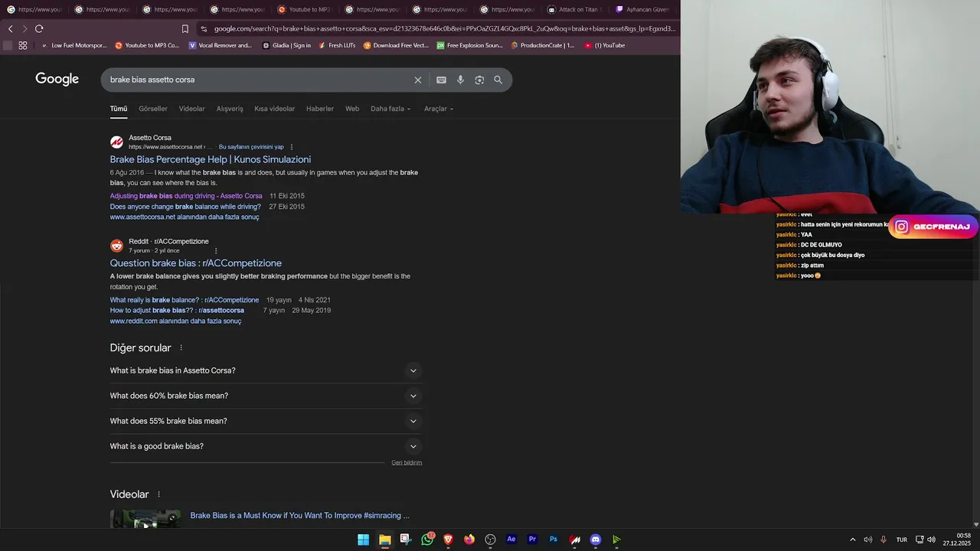This screenshot has width=980, height=551.
Task: Open the Assetto Corsa taskbar app
Action: point(574,540)
